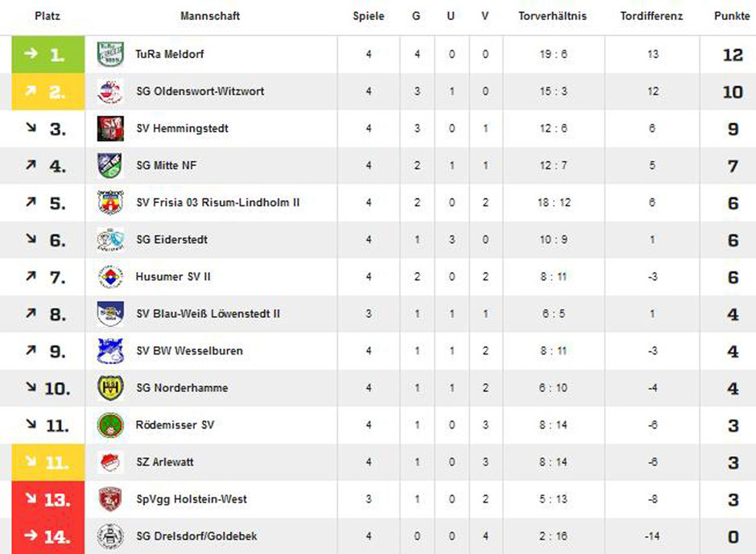This screenshot has height=554, width=756.
Task: Follow the SV BW Wesselburen team link
Action: (189, 351)
